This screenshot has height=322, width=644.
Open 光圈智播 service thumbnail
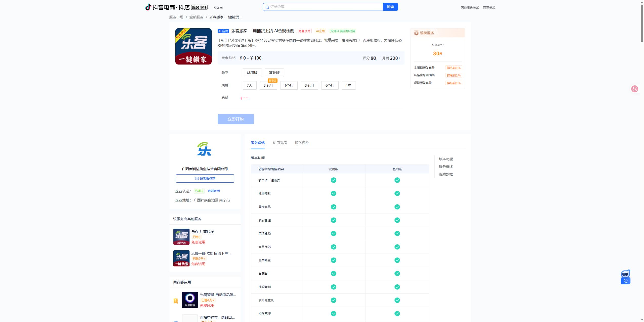tap(190, 300)
